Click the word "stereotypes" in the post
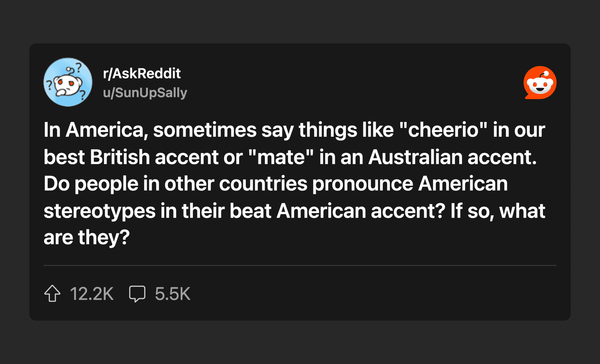600x364 pixels. 99,211
